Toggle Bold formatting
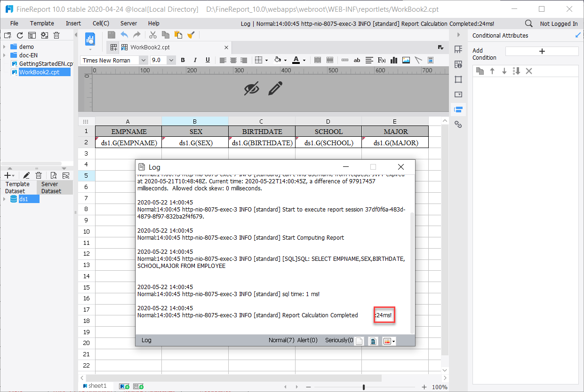 [x=183, y=60]
